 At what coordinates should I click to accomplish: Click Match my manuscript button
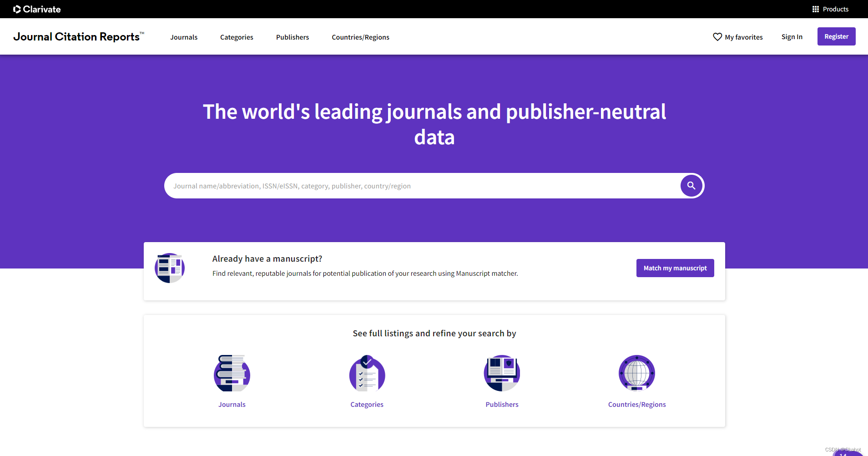[675, 268]
